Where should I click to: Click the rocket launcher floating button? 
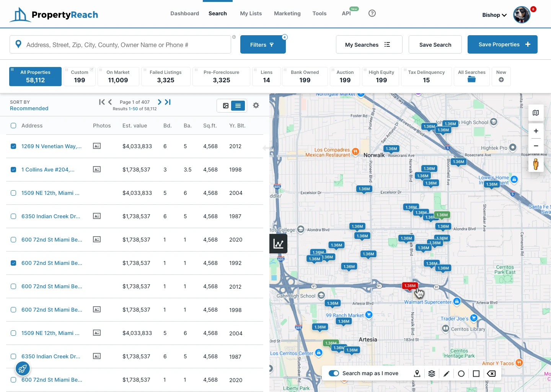(x=23, y=369)
